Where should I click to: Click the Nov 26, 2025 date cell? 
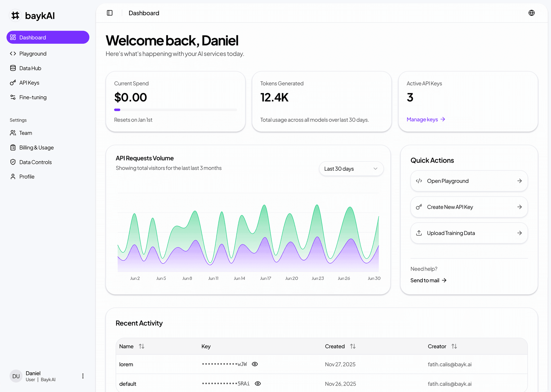pos(341,384)
